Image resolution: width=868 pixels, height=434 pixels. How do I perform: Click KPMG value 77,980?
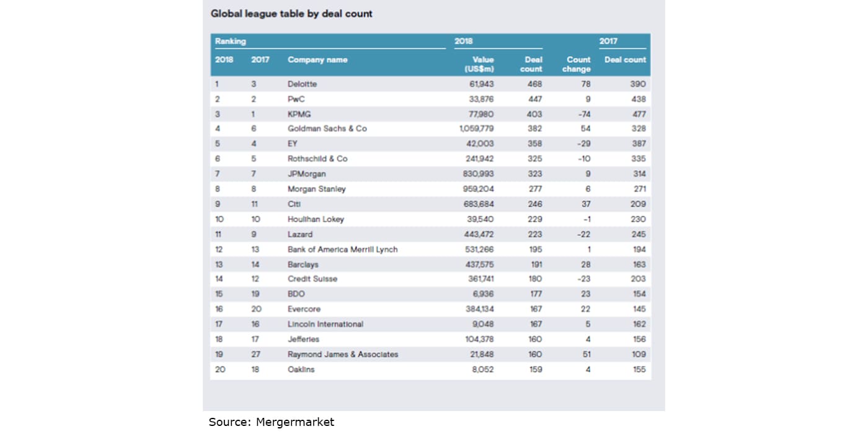tap(481, 114)
